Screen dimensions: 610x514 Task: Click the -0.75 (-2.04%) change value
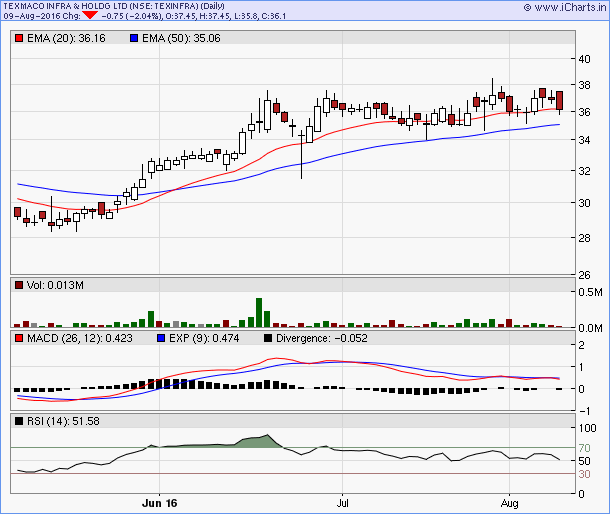tap(131, 16)
